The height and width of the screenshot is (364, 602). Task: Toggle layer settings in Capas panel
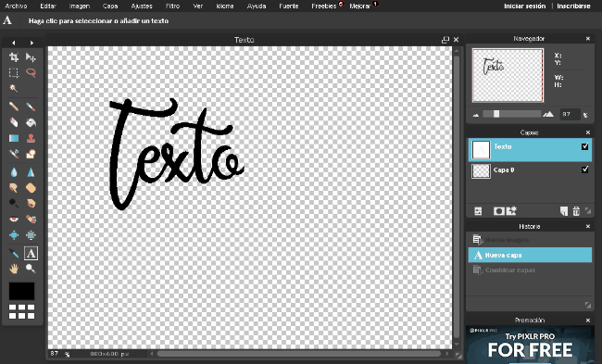point(478,211)
